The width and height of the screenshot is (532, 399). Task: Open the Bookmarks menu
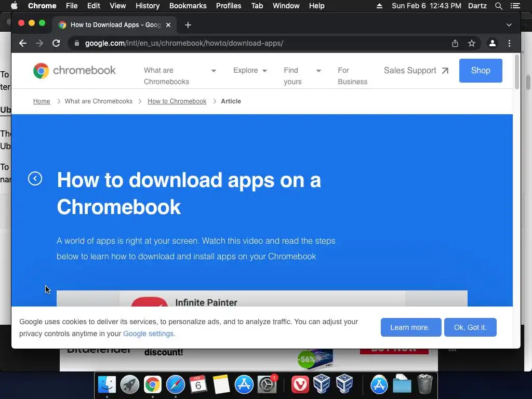click(188, 6)
